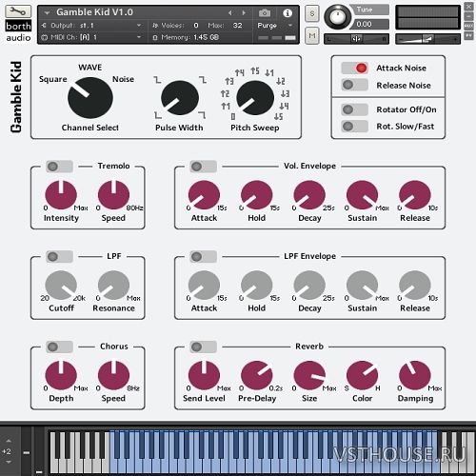Click the Pitch Sweep knob
This screenshot has width=476, height=476.
[255, 98]
